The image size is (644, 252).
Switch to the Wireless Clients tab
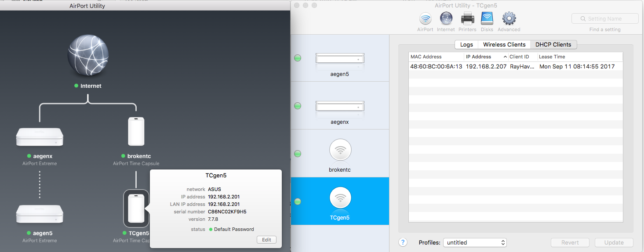coord(504,44)
